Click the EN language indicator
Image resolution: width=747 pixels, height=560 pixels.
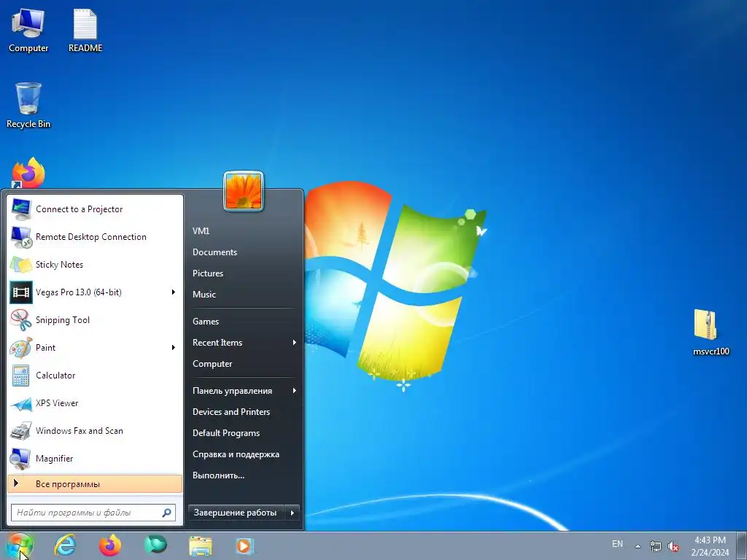pos(617,544)
